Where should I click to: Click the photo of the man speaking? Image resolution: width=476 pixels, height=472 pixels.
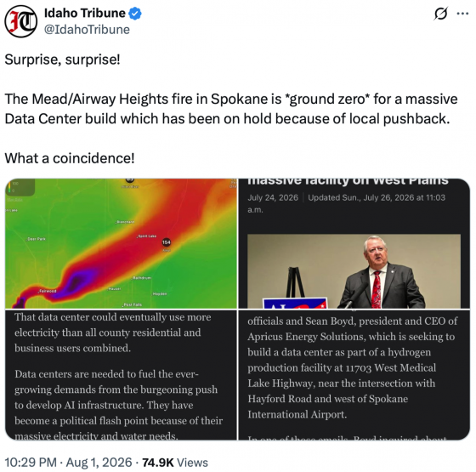pos(354,271)
